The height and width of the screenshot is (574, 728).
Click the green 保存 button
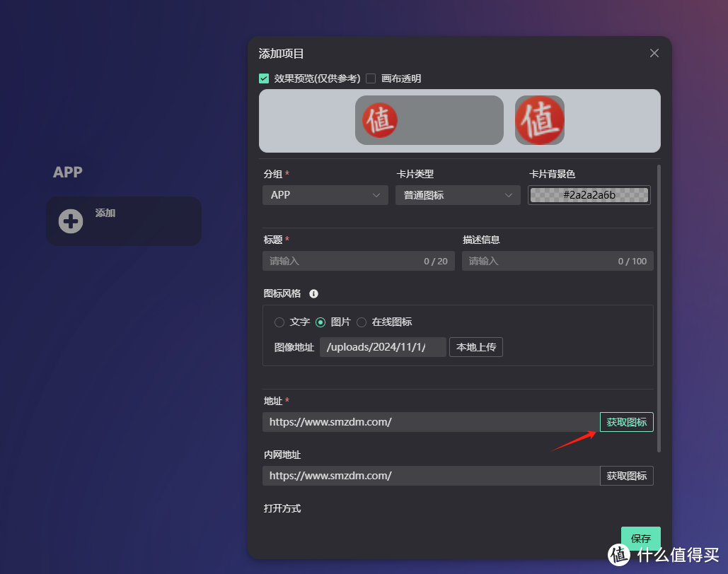[640, 538]
